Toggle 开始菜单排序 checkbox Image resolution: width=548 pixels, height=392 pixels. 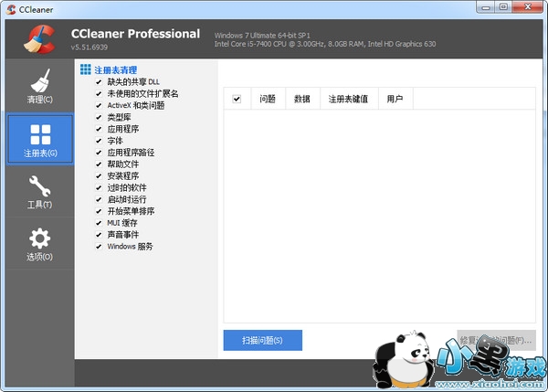point(99,211)
